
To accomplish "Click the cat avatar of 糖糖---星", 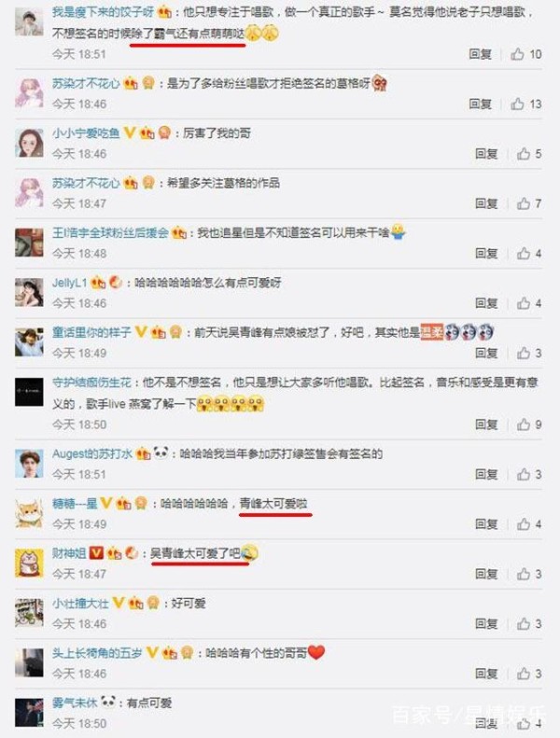I will tap(29, 513).
